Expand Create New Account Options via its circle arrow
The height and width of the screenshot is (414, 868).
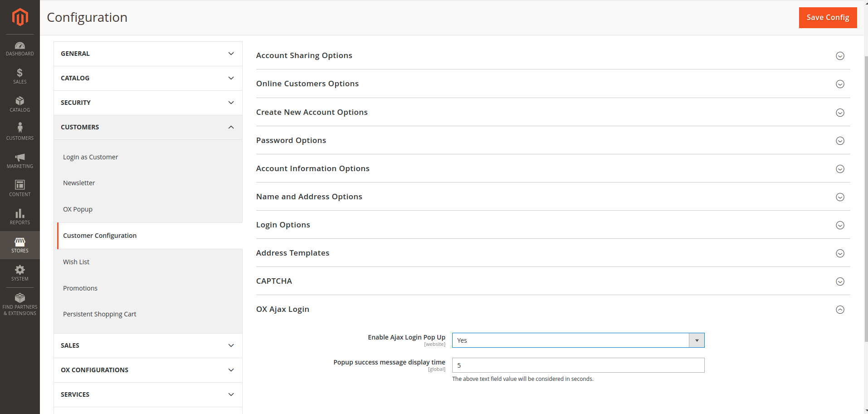click(x=840, y=113)
